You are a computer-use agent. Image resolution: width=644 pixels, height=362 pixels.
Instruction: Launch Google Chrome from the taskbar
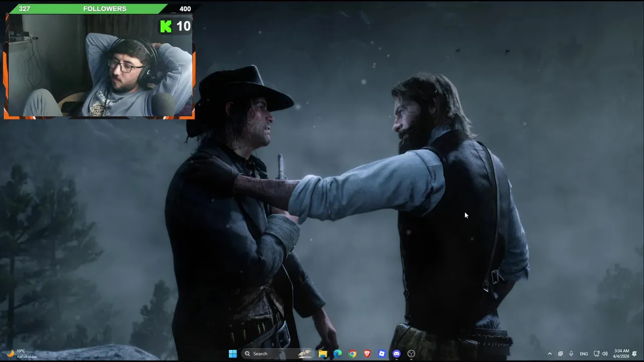[x=352, y=353]
